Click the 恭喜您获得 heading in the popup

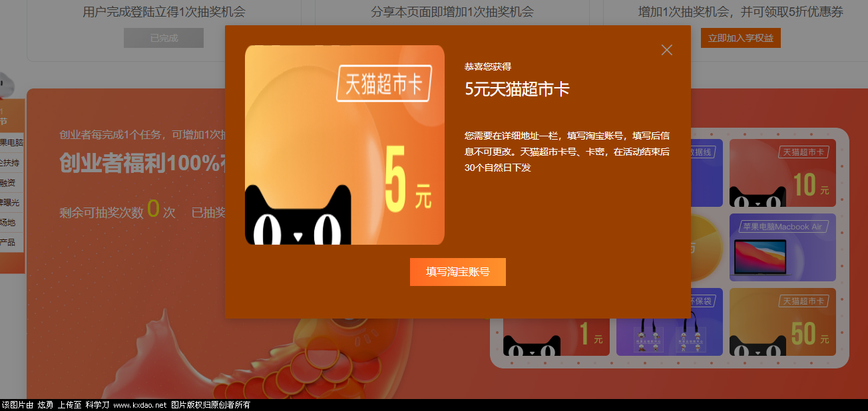[488, 67]
